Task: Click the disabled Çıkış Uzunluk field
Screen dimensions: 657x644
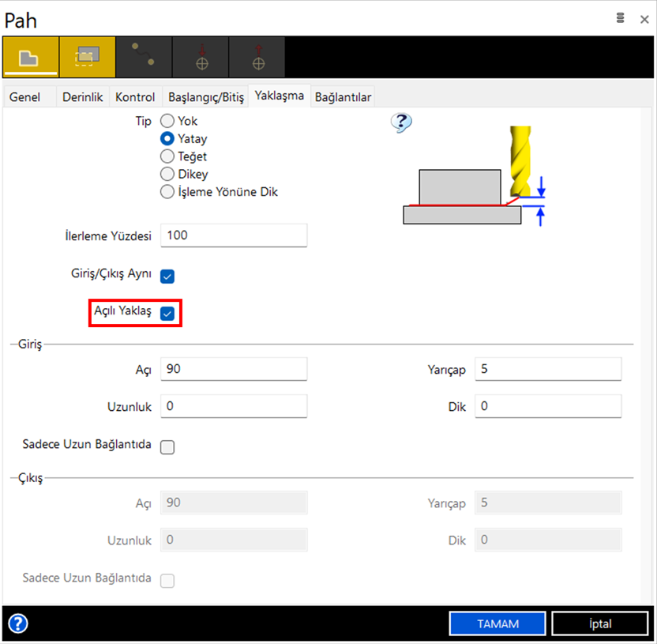Action: click(234, 540)
